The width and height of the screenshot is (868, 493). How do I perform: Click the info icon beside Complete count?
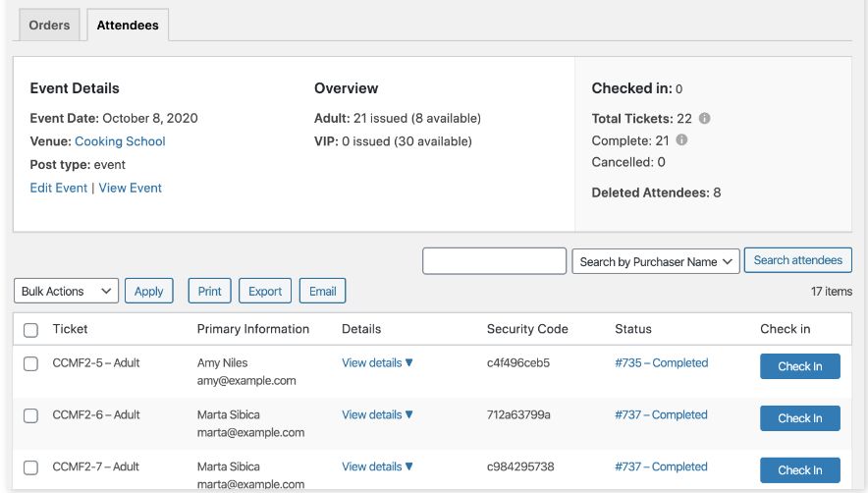681,140
